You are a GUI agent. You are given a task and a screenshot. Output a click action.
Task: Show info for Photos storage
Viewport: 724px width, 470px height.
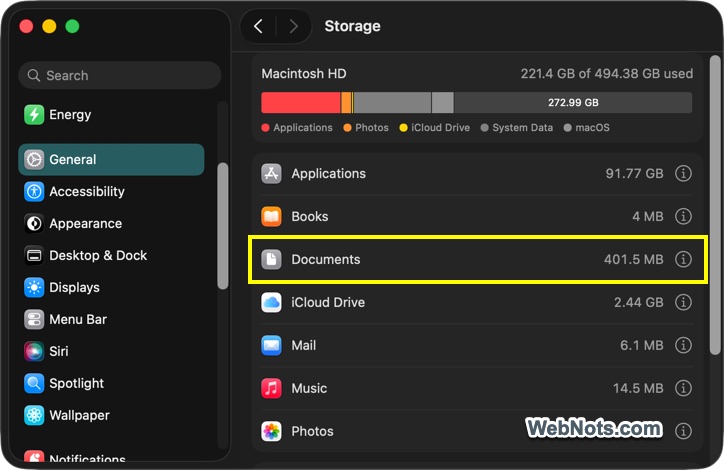[x=683, y=431]
